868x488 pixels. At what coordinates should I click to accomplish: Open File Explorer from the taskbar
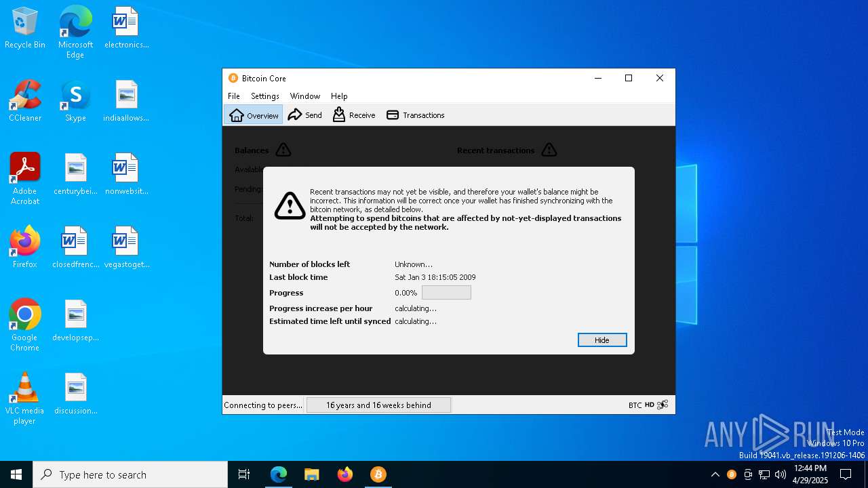pyautogui.click(x=311, y=474)
